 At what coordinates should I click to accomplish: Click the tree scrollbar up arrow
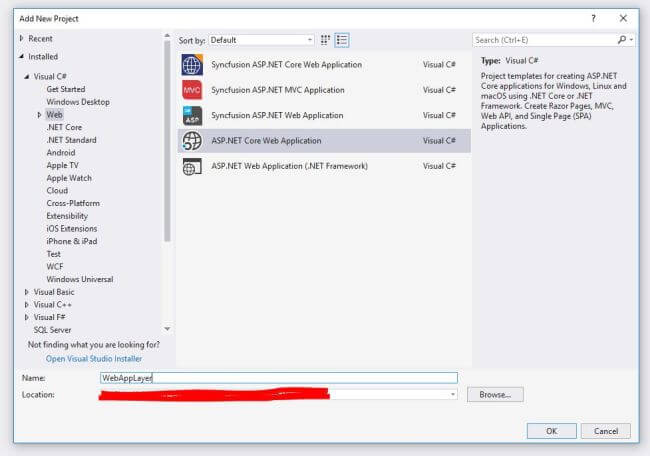[167, 36]
